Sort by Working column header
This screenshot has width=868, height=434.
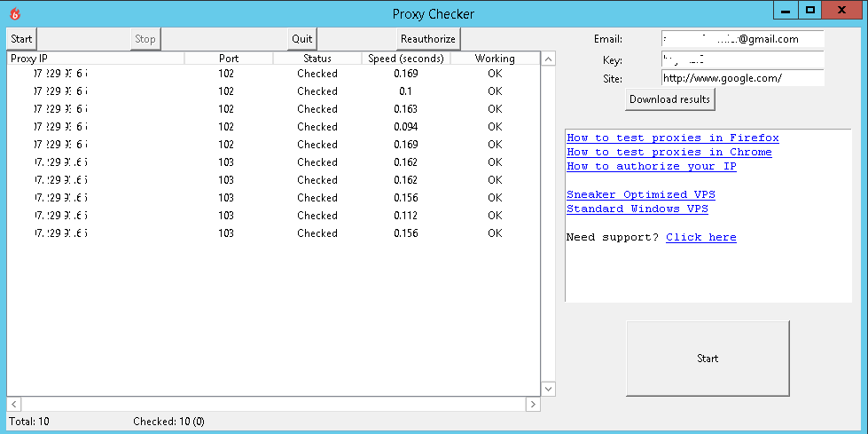(495, 59)
